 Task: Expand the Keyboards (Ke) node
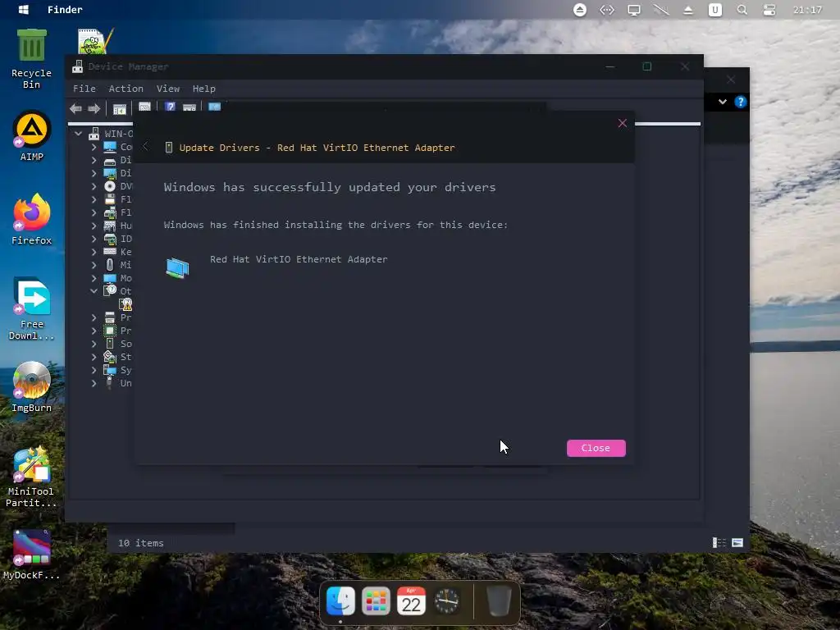point(94,252)
